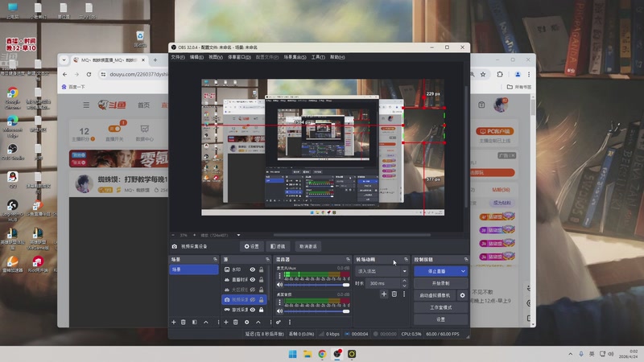This screenshot has width=644, height=362.
Task: Open 视图 menu in OBS
Action: [216, 57]
